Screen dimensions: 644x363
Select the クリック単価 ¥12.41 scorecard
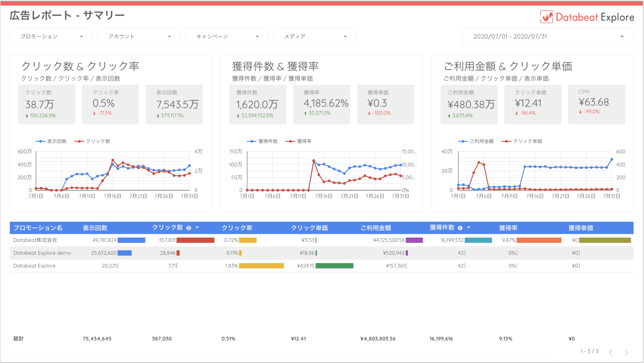533,105
